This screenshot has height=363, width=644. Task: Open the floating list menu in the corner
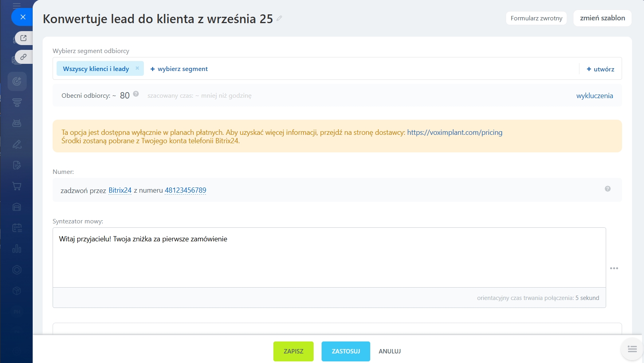[x=632, y=349]
